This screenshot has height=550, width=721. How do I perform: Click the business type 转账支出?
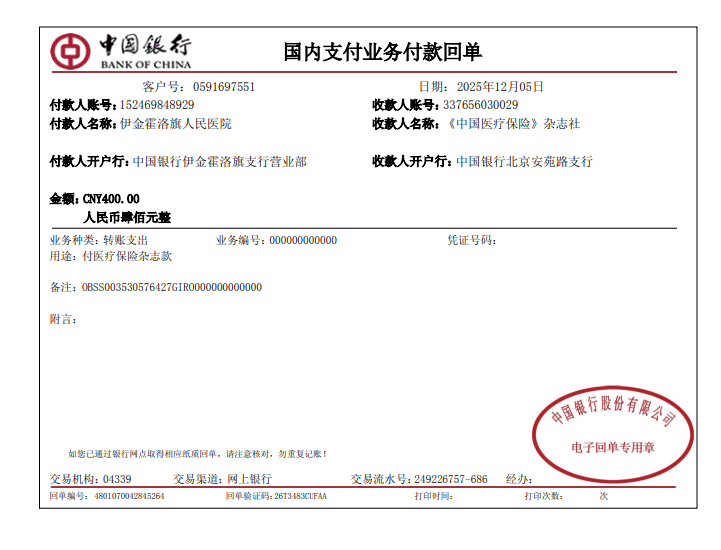tap(125, 241)
